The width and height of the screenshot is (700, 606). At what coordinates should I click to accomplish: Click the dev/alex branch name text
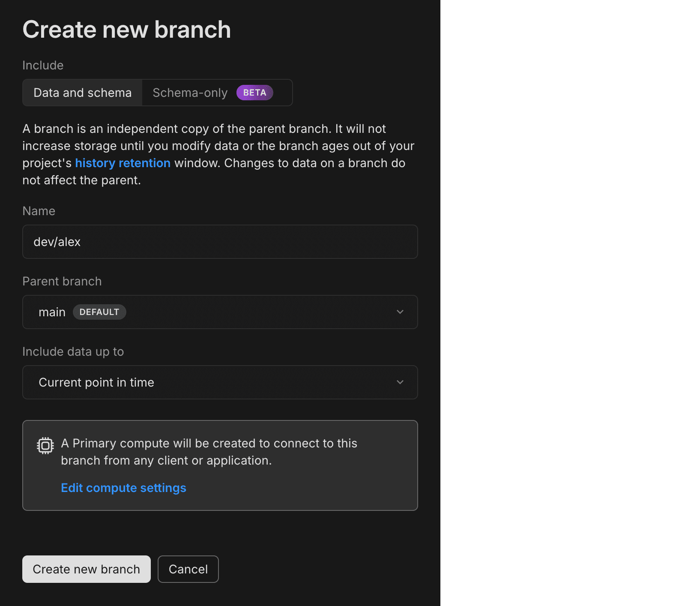point(57,242)
